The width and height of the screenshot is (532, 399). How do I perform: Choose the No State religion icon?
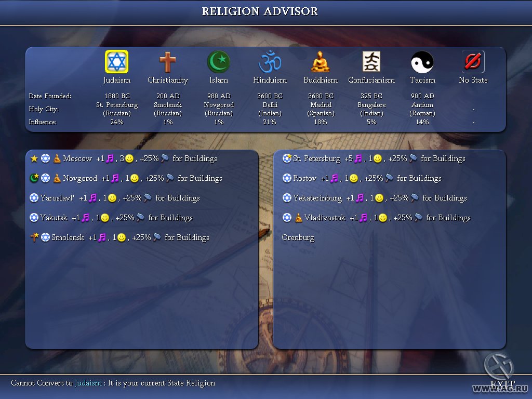(x=473, y=62)
